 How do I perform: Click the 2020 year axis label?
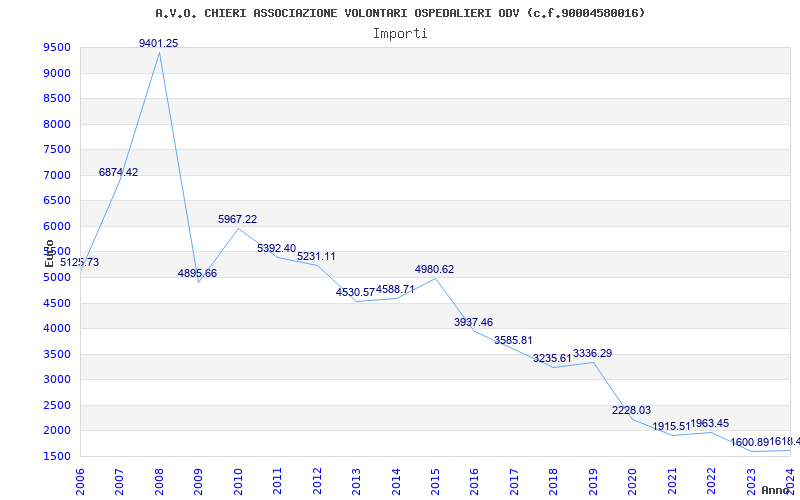pyautogui.click(x=633, y=482)
